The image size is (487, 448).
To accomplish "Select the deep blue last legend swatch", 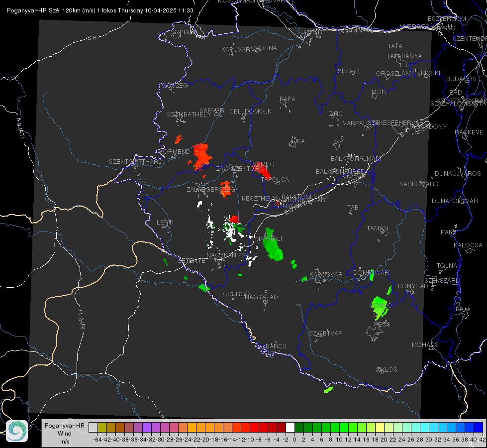I will tap(479, 427).
